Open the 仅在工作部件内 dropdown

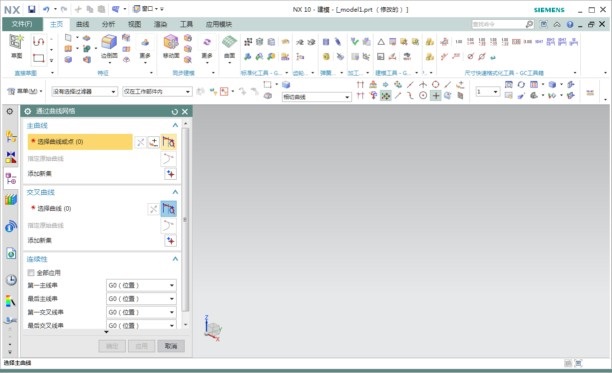click(157, 92)
